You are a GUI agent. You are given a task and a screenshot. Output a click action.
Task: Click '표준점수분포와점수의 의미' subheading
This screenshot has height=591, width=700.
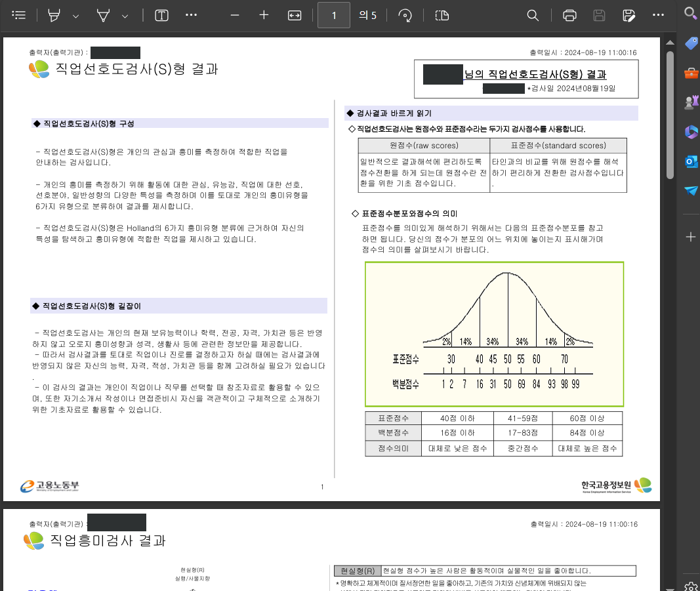(x=409, y=213)
